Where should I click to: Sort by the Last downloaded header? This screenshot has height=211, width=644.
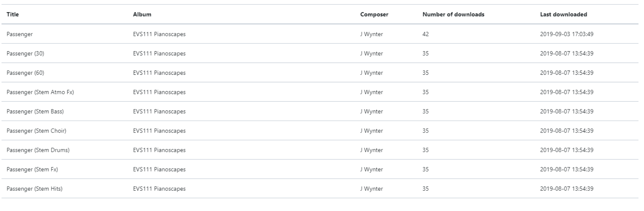click(563, 14)
